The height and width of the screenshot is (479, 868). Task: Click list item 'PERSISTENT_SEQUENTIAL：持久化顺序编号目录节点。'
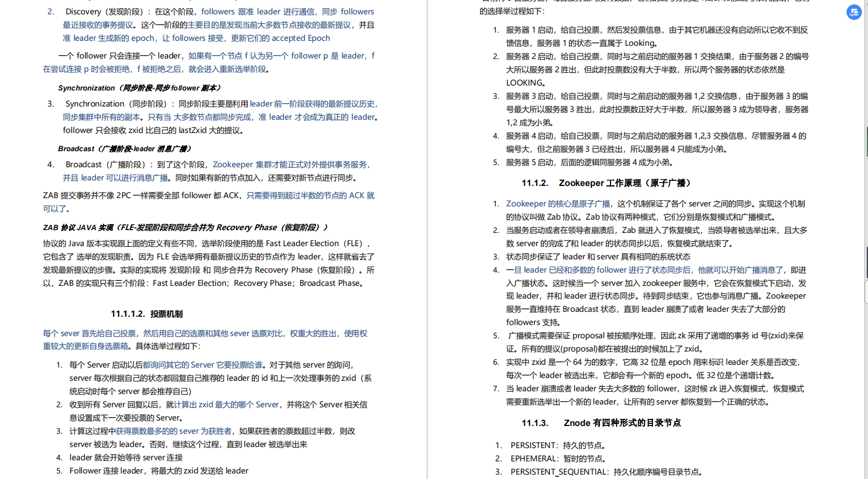(606, 472)
